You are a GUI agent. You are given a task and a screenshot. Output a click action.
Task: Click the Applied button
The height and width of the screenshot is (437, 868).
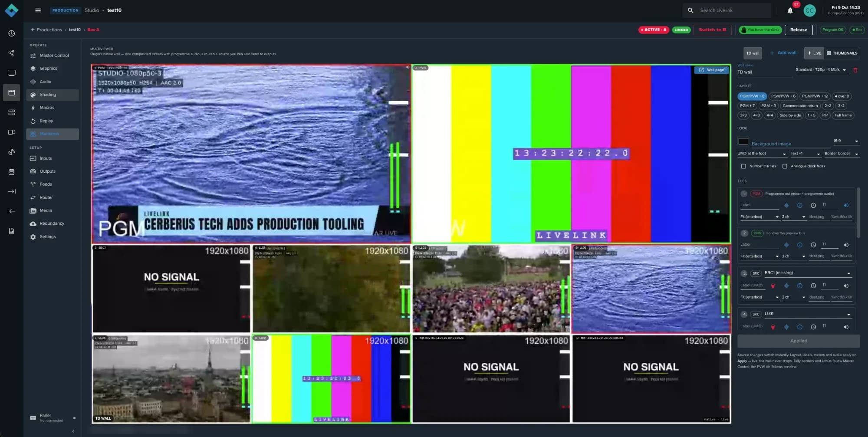click(798, 341)
